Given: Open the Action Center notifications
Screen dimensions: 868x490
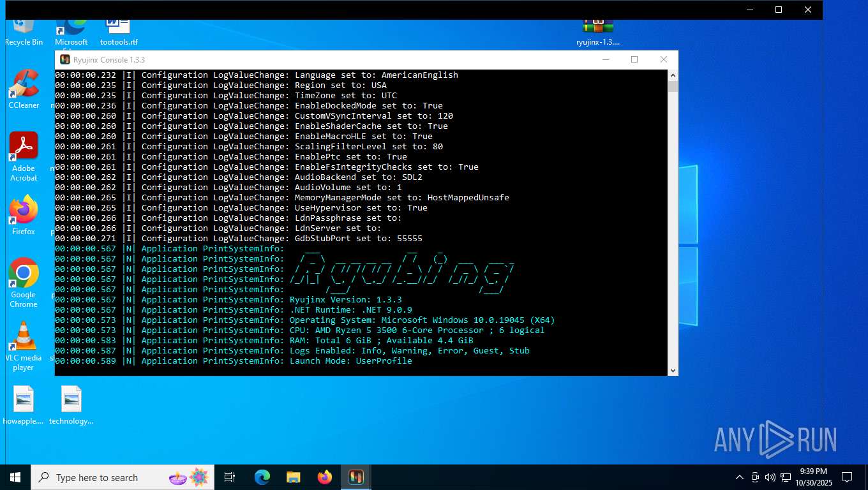Looking at the screenshot, I should coord(847,477).
